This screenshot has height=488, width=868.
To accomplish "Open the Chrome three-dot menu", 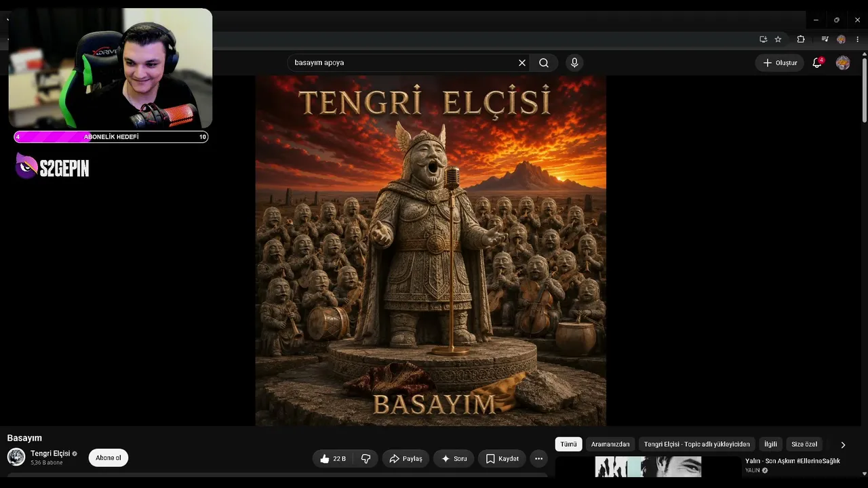I will [858, 39].
